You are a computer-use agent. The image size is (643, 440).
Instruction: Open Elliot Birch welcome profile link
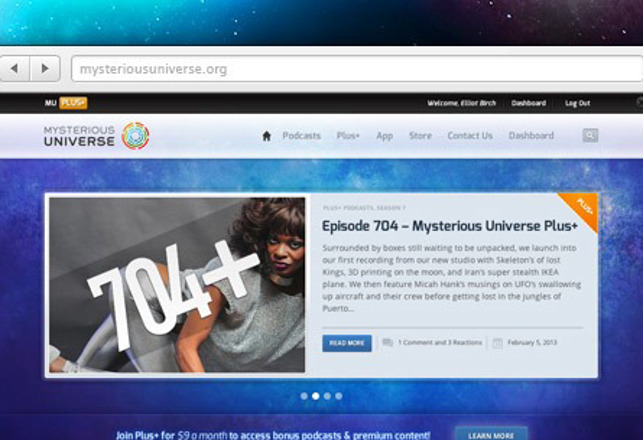point(462,103)
